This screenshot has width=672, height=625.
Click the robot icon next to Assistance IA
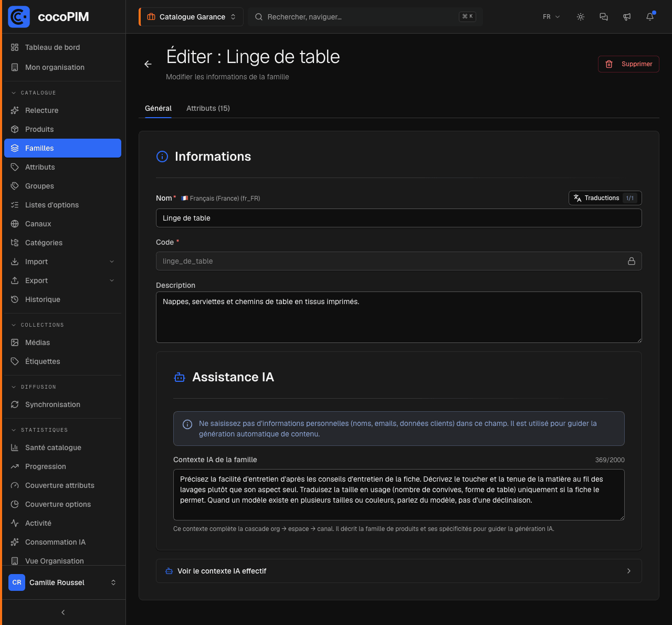pyautogui.click(x=180, y=377)
